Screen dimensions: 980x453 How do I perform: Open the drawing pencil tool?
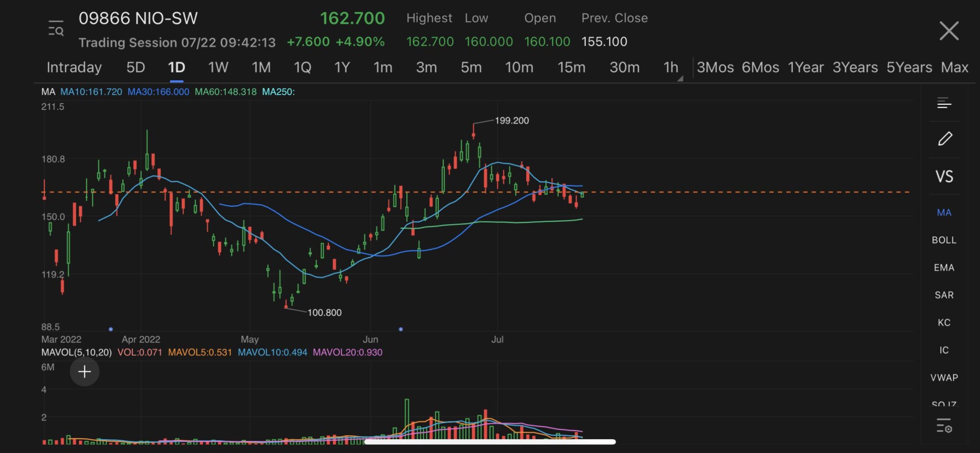click(x=945, y=139)
